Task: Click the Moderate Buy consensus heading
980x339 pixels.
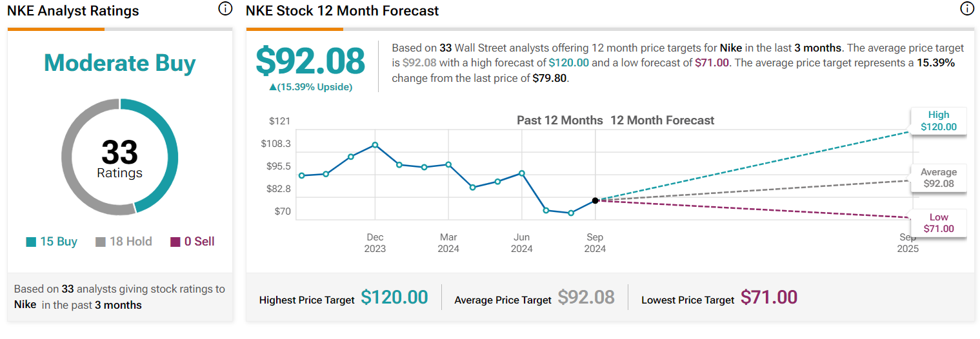Action: coord(120,63)
